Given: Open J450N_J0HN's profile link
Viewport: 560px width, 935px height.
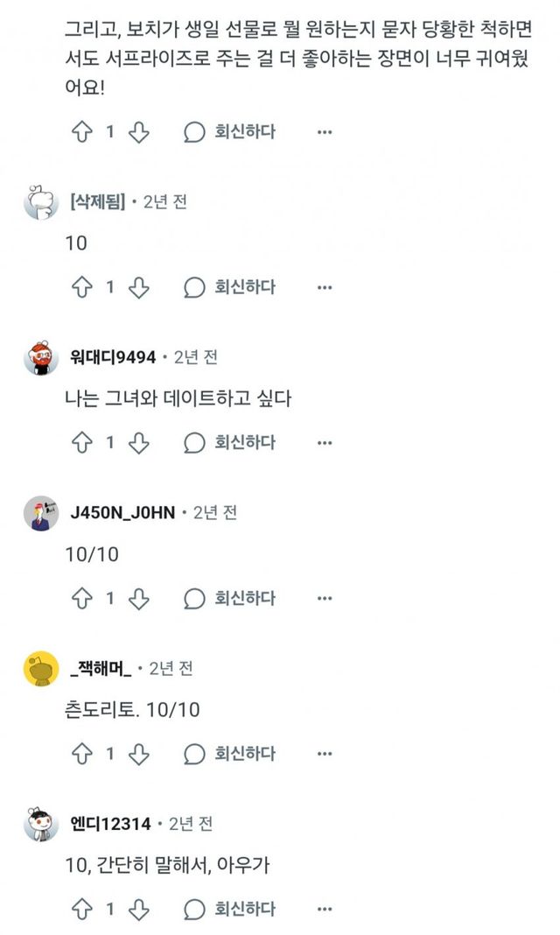Looking at the screenshot, I should coord(122,513).
